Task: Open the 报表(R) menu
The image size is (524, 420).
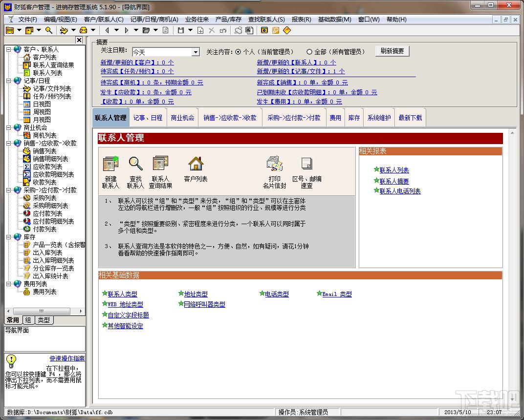Action: (x=302, y=20)
